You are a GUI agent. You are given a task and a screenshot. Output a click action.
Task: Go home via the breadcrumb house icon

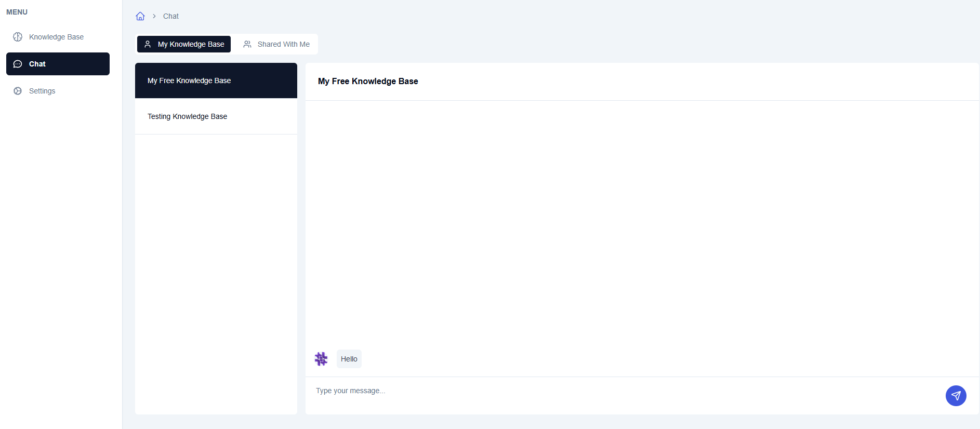(140, 16)
